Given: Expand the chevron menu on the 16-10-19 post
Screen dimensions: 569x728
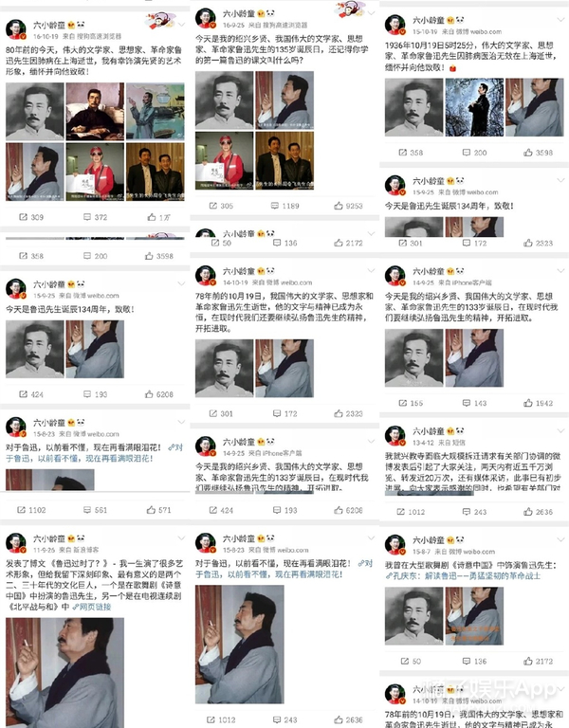Looking at the screenshot, I should 182,24.
